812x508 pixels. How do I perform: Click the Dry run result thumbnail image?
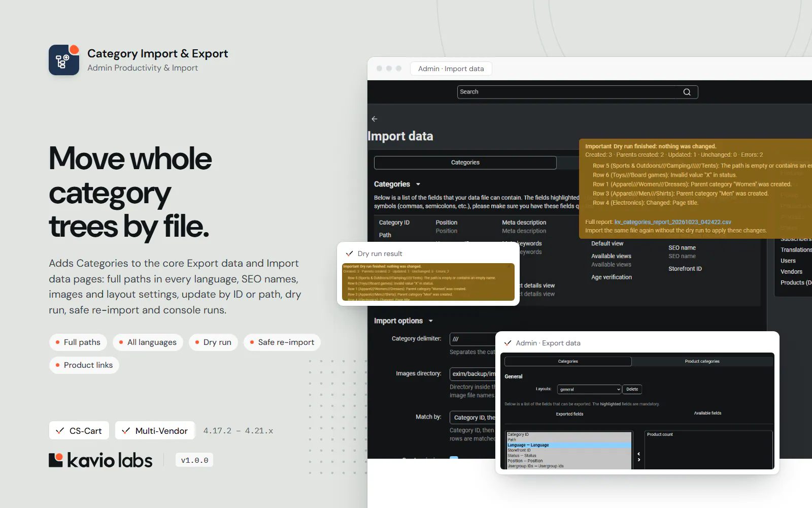pyautogui.click(x=428, y=282)
